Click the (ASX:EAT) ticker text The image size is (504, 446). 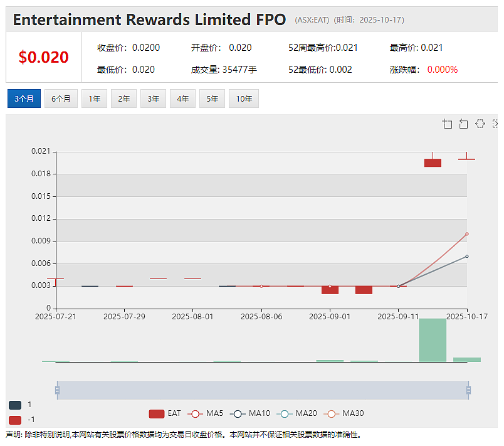pos(312,20)
